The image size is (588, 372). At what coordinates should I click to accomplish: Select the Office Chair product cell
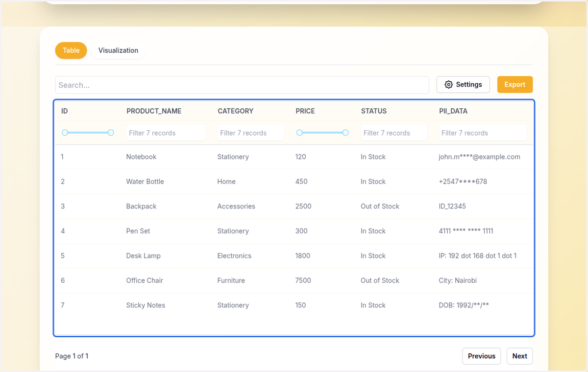point(145,280)
